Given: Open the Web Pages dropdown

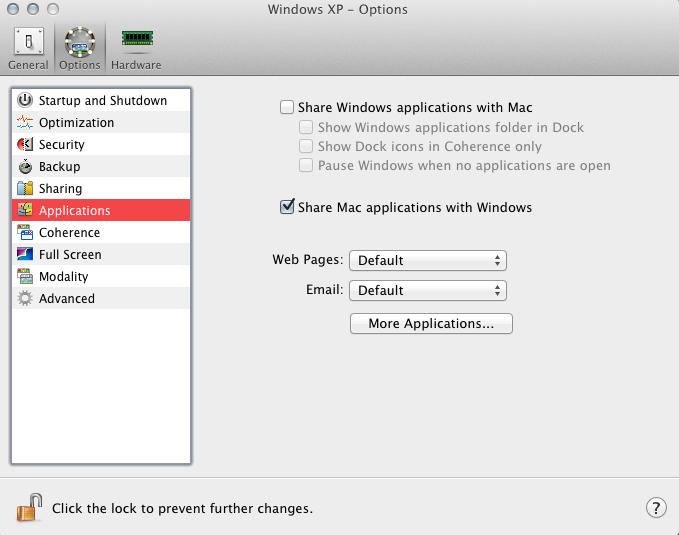Looking at the screenshot, I should click(x=428, y=260).
